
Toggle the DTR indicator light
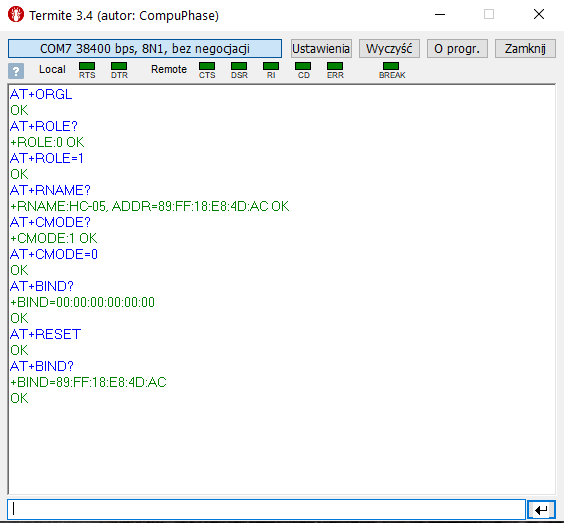tap(119, 66)
